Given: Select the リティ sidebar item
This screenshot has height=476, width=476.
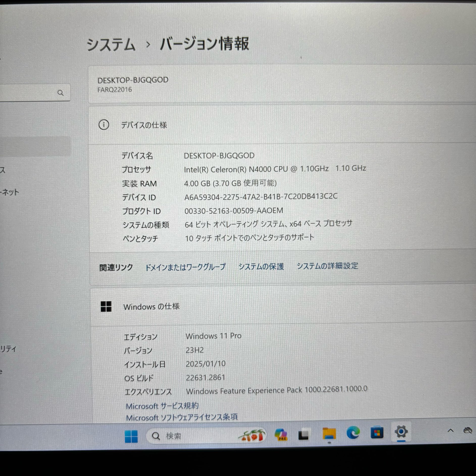Looking at the screenshot, I should (8, 349).
